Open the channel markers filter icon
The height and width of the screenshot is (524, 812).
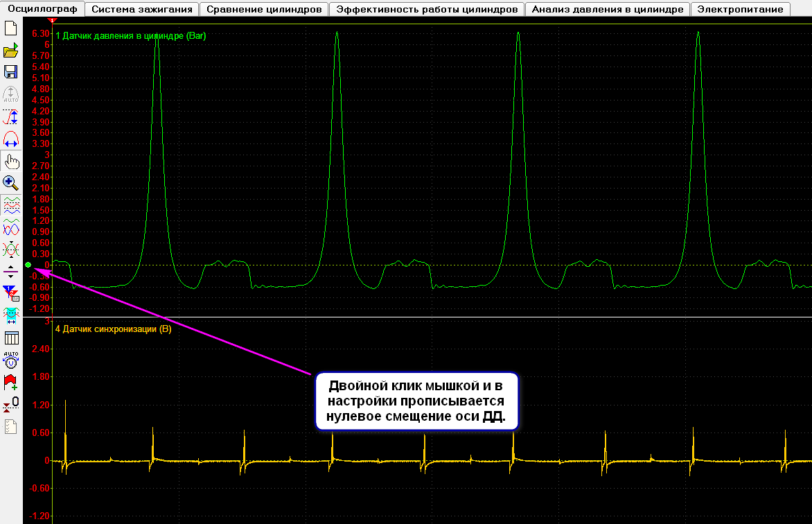point(11,293)
